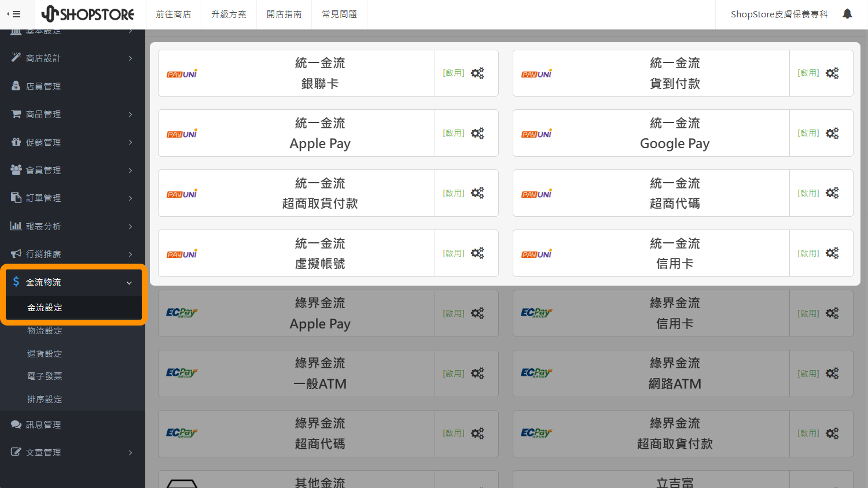Expand the 商品管理 sidebar menu

[72, 114]
